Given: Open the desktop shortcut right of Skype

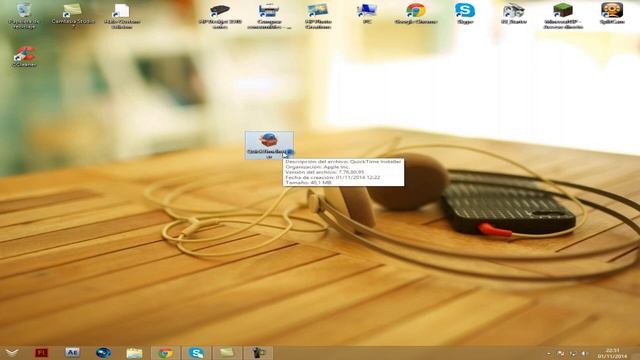Looking at the screenshot, I should click(x=513, y=13).
